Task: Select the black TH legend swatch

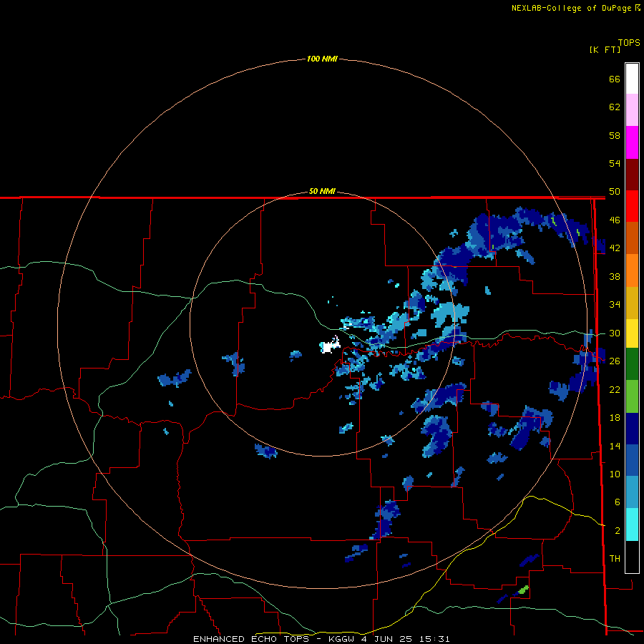Action: (632, 557)
